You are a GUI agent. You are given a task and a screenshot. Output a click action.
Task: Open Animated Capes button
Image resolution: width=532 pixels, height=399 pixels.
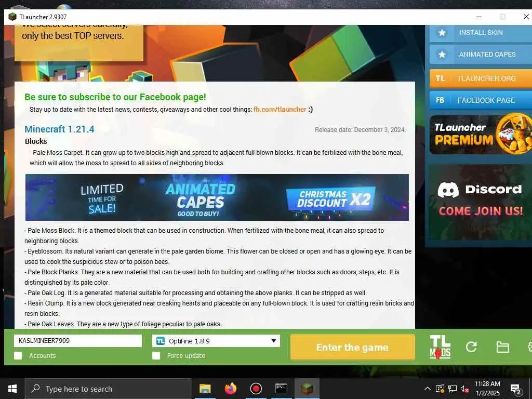tap(481, 54)
